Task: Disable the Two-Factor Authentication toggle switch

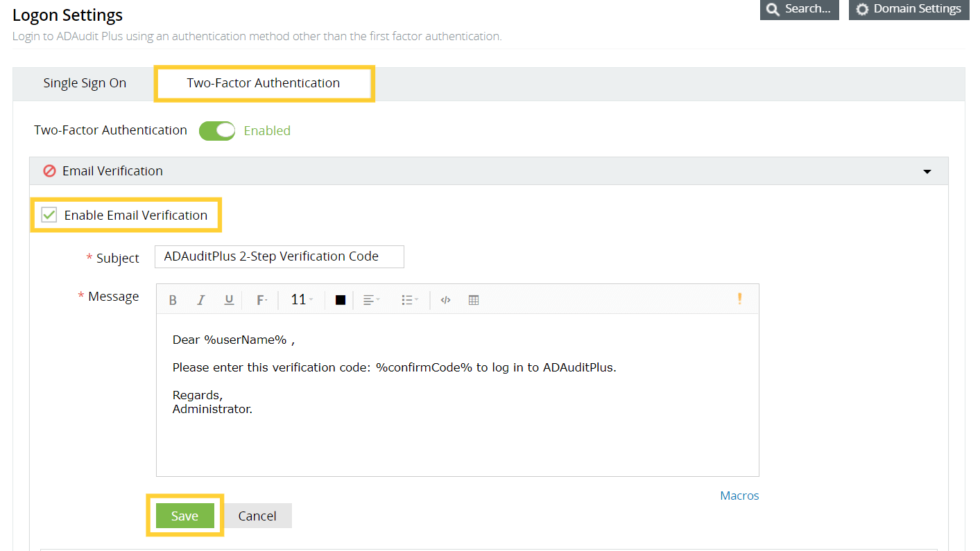Action: click(217, 131)
